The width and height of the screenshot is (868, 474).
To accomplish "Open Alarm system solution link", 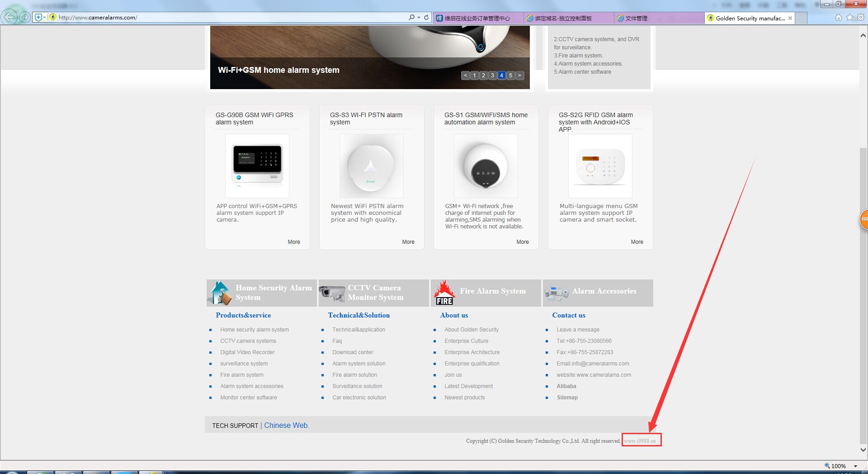I will click(359, 364).
